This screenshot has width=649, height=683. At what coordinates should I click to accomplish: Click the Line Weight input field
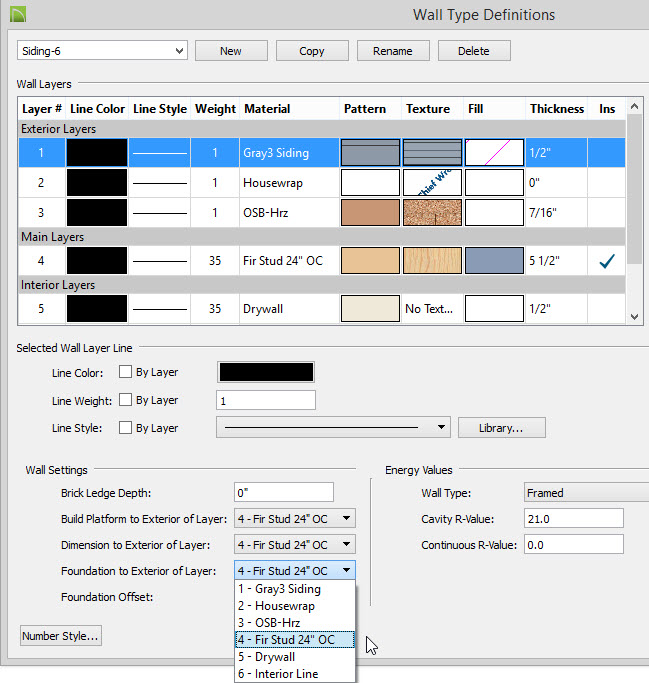pyautogui.click(x=266, y=400)
